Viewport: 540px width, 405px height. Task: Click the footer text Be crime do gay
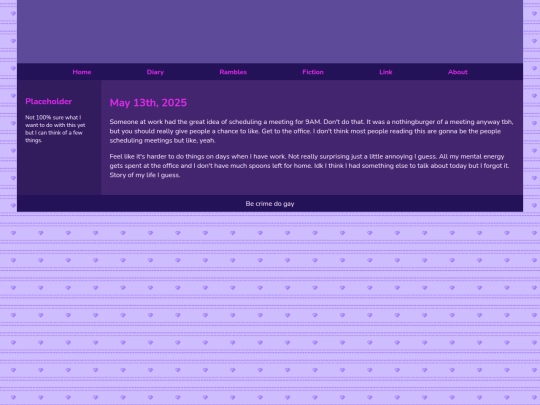click(270, 204)
